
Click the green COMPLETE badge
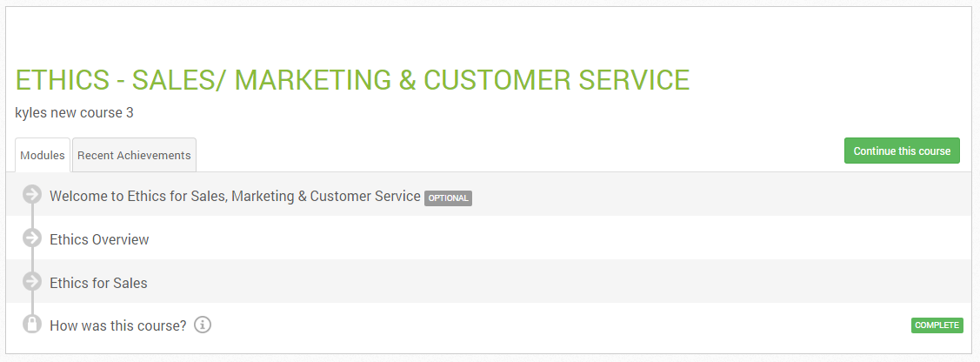click(x=937, y=325)
